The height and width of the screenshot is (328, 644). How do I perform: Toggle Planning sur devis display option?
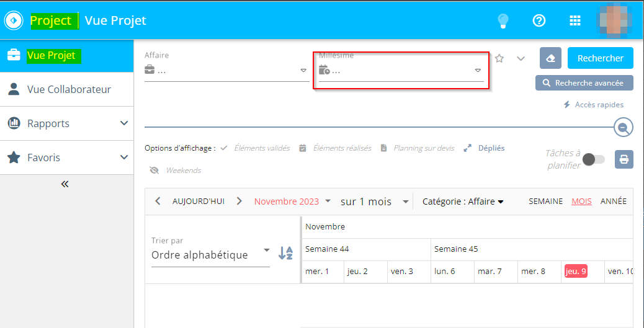(x=417, y=148)
